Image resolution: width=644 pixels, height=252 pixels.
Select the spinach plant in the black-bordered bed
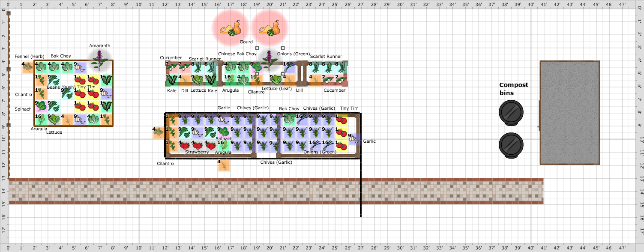224,132
